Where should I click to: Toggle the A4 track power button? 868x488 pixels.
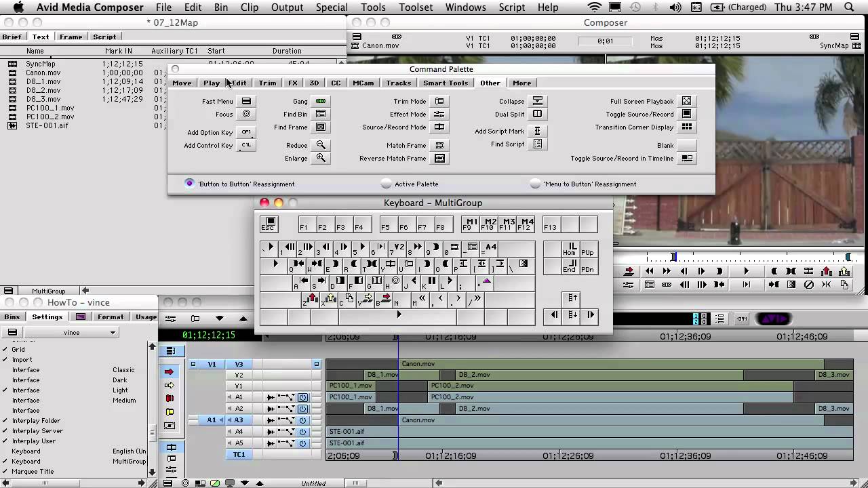tap(302, 432)
